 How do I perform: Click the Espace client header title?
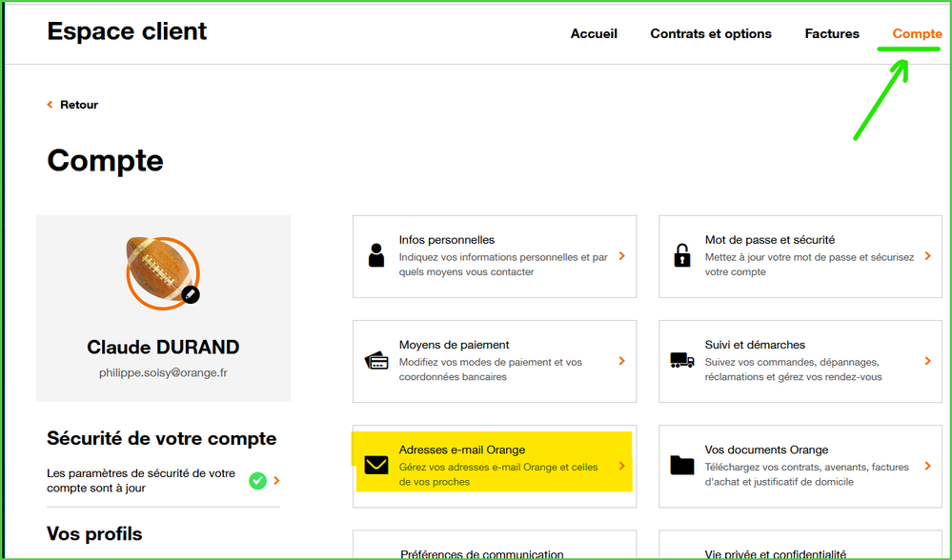coord(127,31)
